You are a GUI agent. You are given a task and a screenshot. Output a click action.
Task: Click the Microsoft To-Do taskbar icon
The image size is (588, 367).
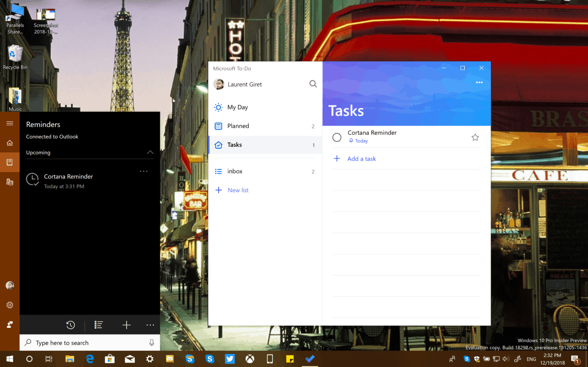[x=310, y=359]
